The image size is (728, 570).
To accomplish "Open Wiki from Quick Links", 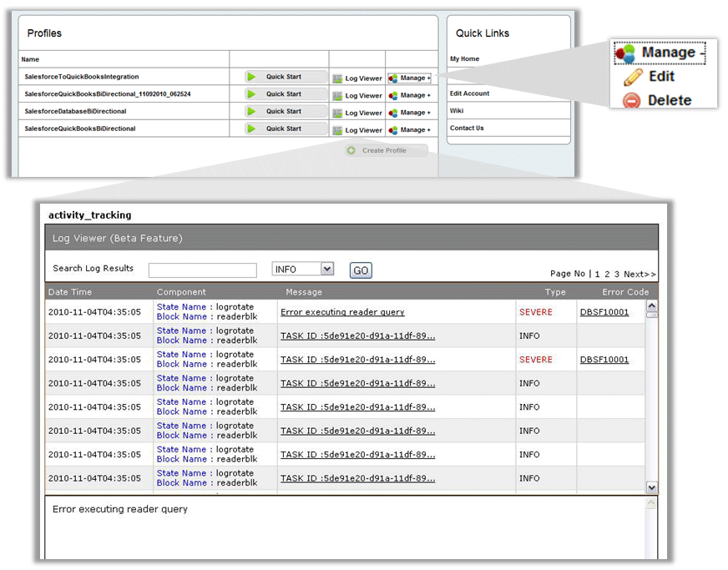I will point(457,110).
